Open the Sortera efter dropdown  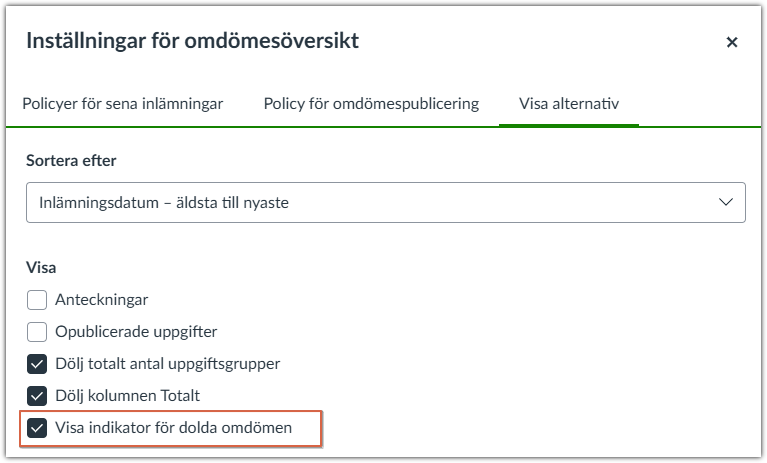point(385,202)
